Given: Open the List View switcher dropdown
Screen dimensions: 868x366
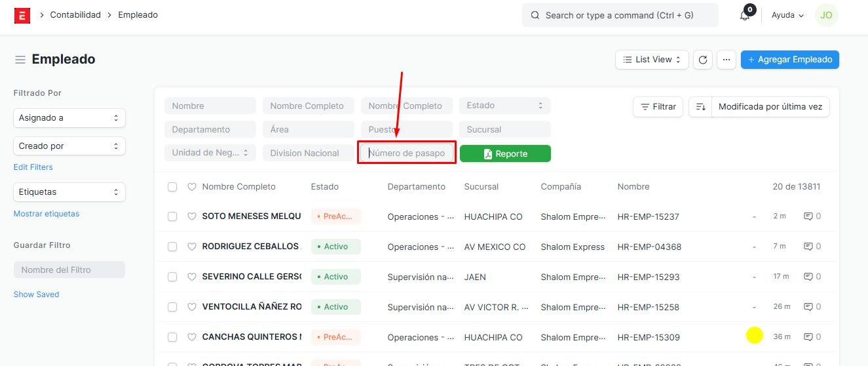Looking at the screenshot, I should coord(651,60).
